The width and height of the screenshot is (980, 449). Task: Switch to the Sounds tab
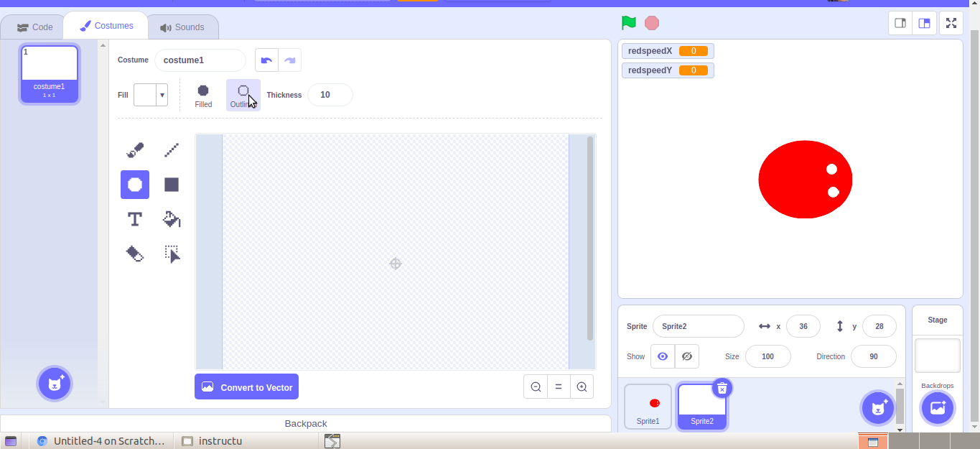(182, 27)
